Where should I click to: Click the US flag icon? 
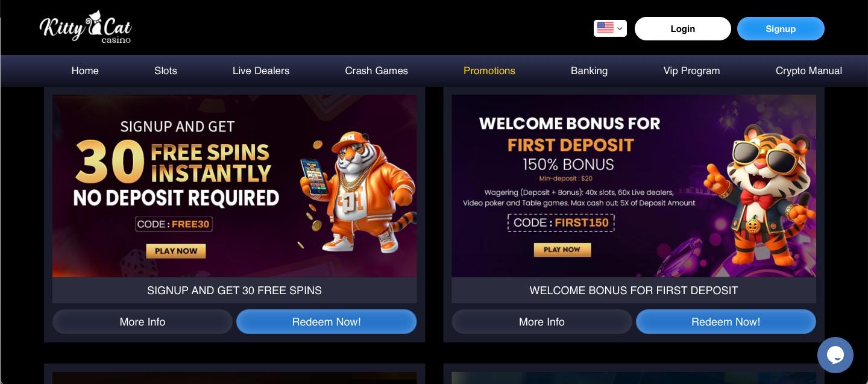pos(605,28)
